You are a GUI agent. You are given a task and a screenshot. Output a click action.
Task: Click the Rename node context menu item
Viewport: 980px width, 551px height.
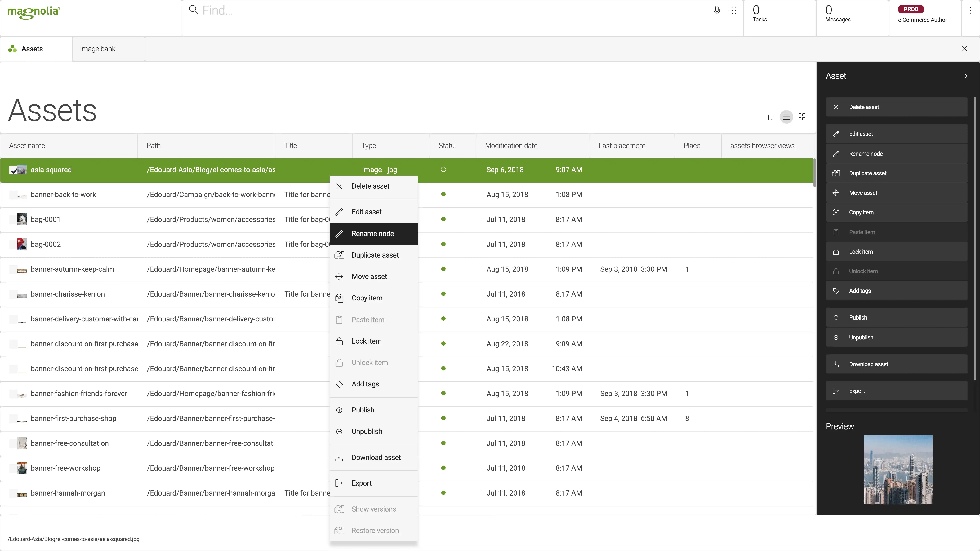pos(373,233)
